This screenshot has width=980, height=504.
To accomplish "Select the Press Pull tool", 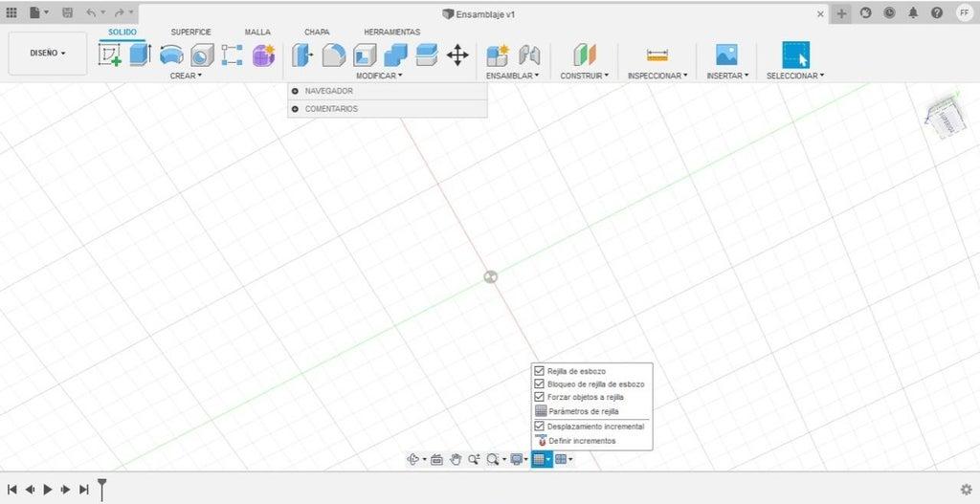I will pos(302,55).
